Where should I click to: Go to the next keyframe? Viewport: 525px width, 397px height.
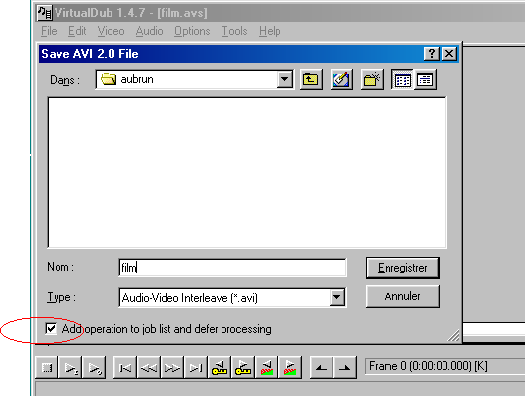click(x=243, y=368)
